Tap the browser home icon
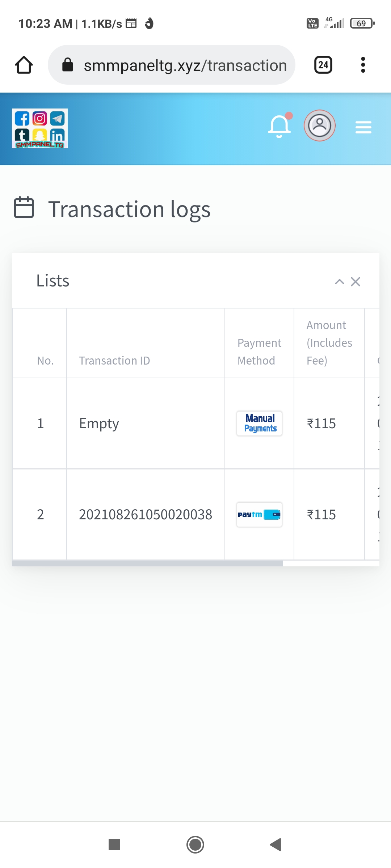 pos(24,65)
